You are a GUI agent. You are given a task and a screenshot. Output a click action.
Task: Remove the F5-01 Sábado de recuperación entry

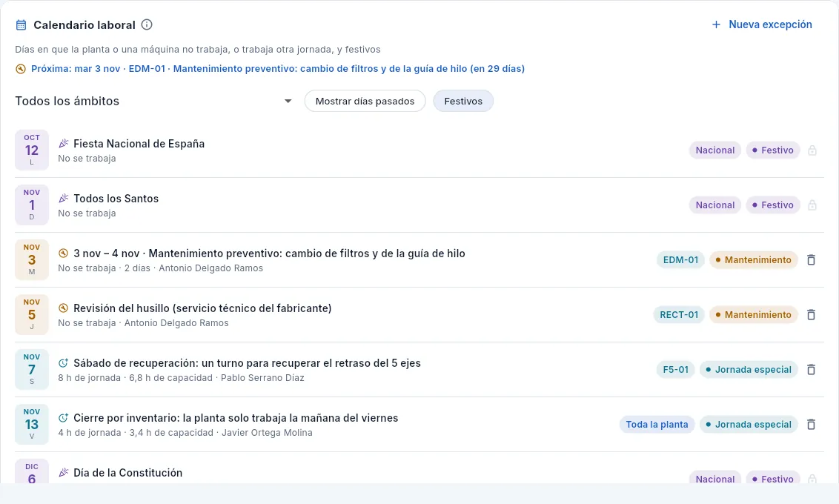811,370
